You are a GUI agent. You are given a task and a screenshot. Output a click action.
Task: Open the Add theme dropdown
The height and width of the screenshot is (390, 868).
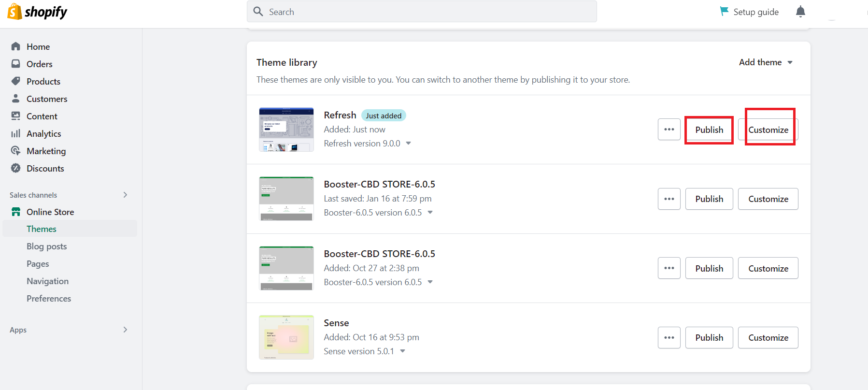pos(766,62)
